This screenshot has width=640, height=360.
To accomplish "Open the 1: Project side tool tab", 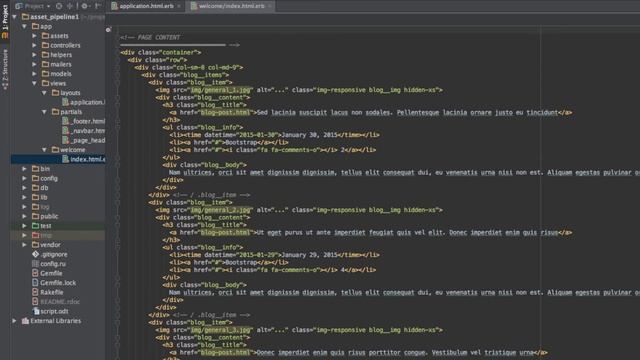I will [x=5, y=21].
